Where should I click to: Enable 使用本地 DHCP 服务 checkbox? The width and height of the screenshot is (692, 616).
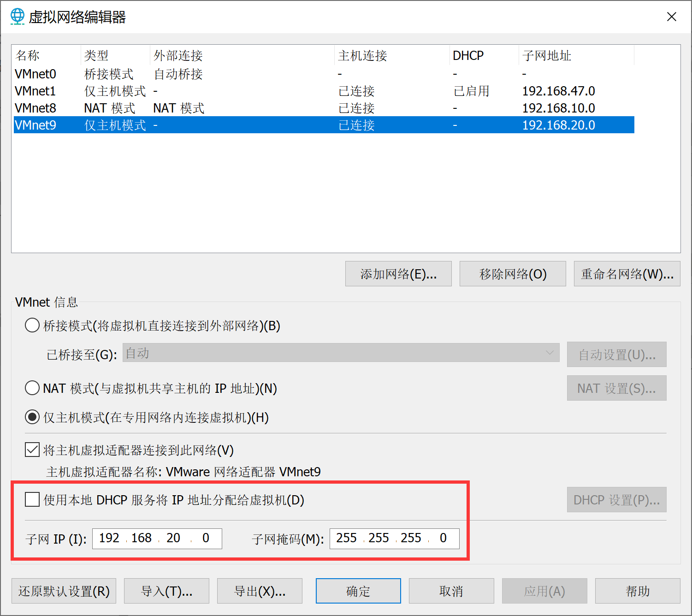pos(32,499)
